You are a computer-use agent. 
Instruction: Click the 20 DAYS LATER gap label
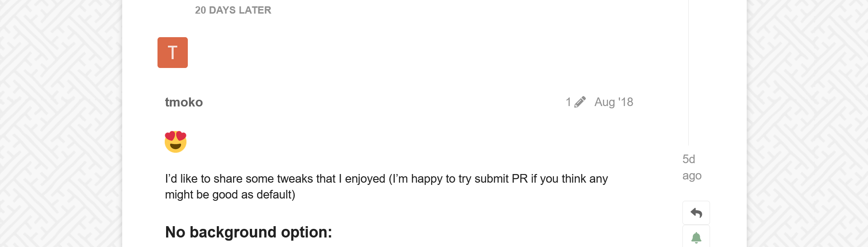click(233, 10)
